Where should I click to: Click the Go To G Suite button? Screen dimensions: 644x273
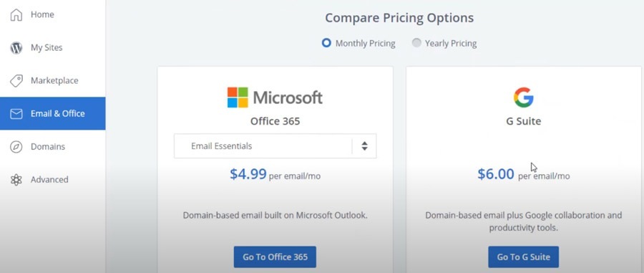[523, 257]
